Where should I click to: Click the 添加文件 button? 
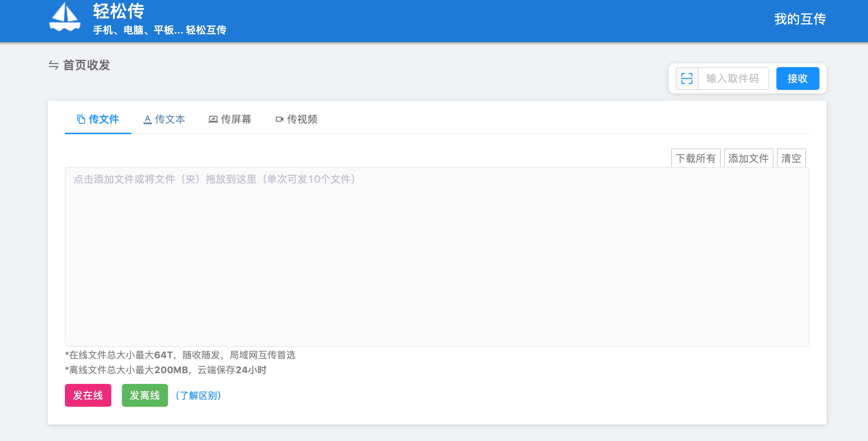748,158
